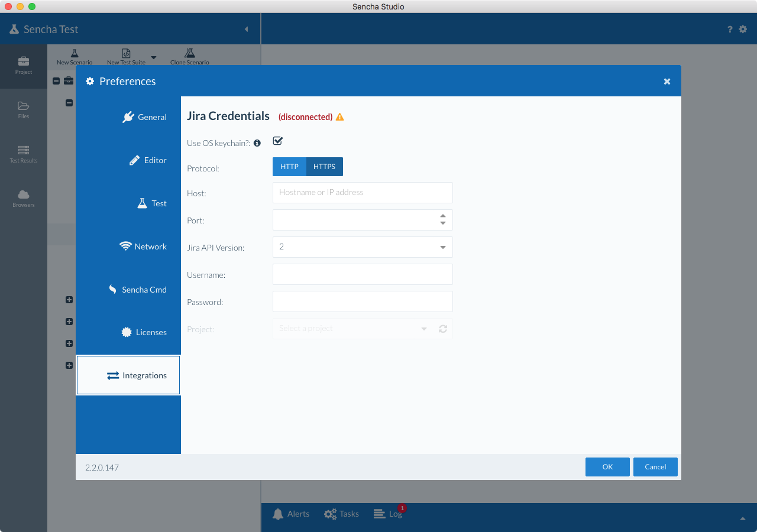Uncheck the Use OS keychain checkbox
This screenshot has width=757, height=532.
[278, 141]
